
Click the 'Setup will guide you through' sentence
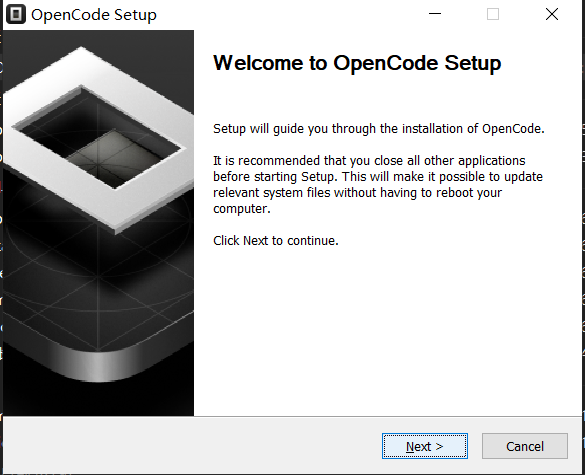click(x=379, y=129)
